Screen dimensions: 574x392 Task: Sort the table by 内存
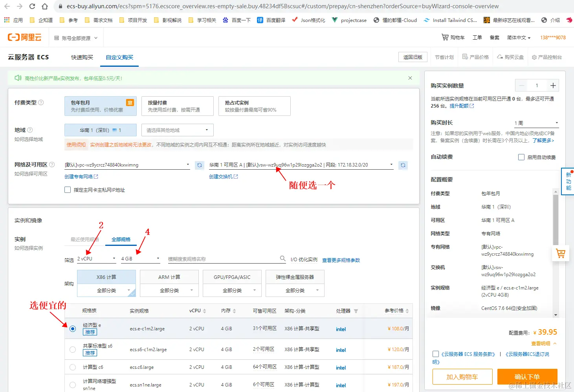click(x=235, y=311)
